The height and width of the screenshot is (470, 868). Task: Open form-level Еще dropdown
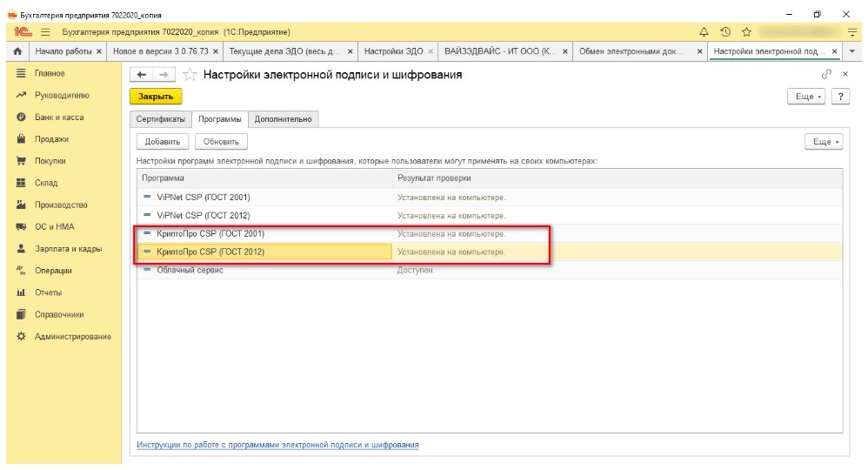pyautogui.click(x=806, y=97)
